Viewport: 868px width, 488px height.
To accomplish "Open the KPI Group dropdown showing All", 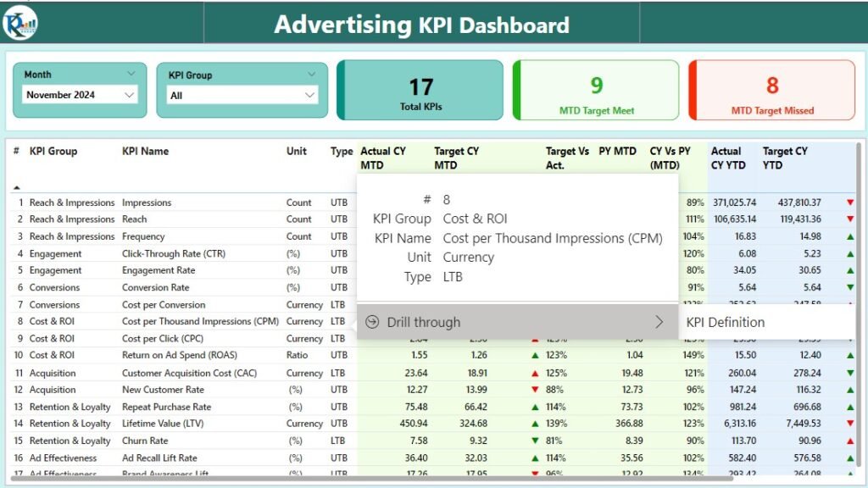I will [x=240, y=93].
